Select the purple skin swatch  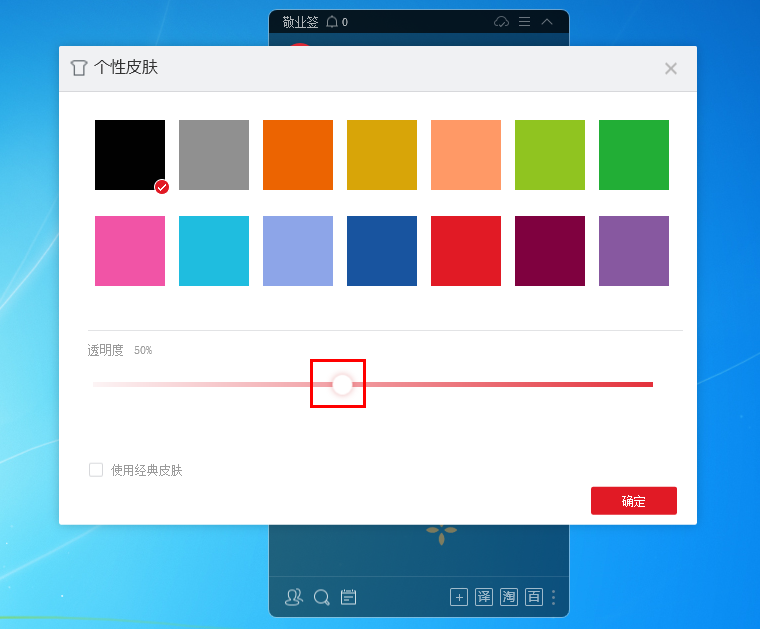click(634, 251)
